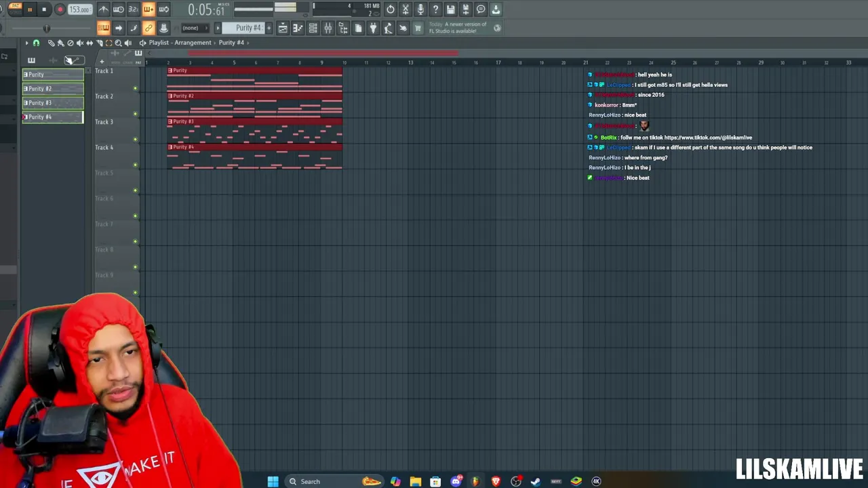Toggle the 3-2-1 recording countdown
This screenshot has width=868, height=488.
tap(134, 9)
